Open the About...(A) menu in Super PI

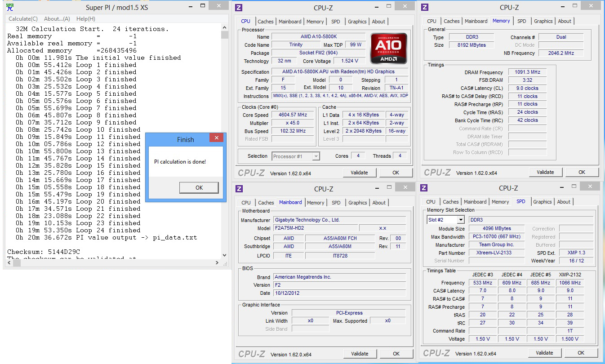(57, 19)
